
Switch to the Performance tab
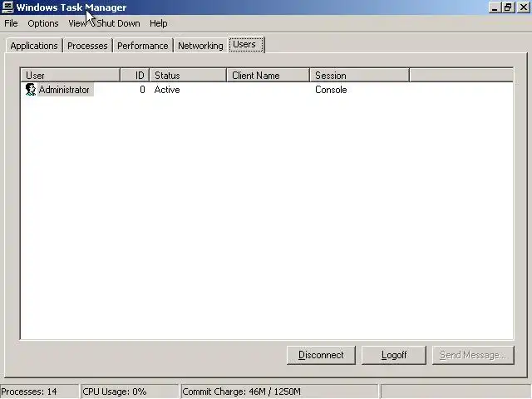pos(142,46)
